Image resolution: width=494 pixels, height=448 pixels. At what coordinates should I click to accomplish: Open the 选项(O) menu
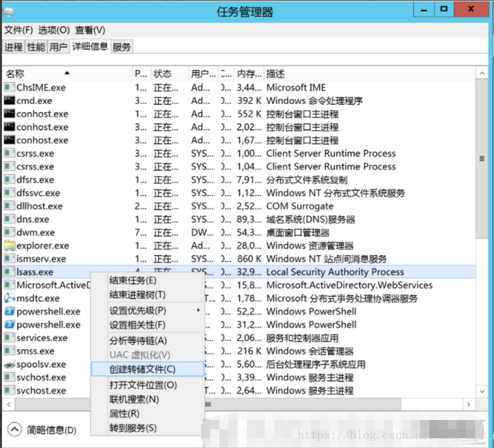tap(54, 30)
